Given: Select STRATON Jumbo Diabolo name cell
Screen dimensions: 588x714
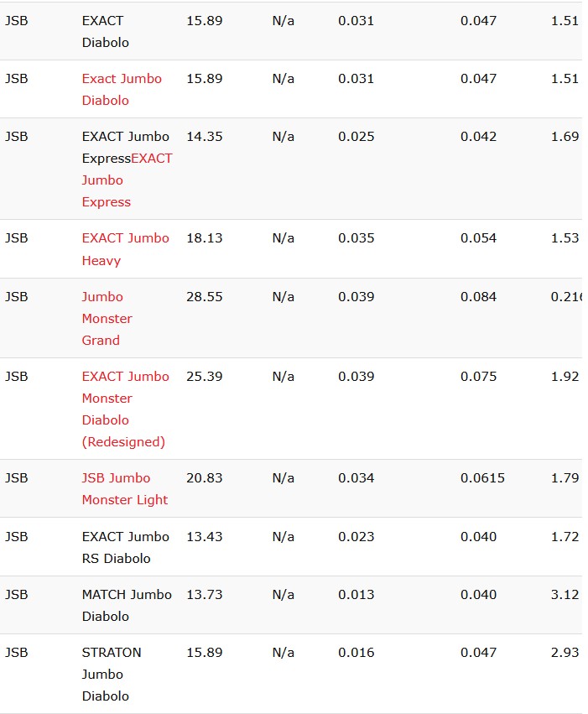Looking at the screenshot, I should pyautogui.click(x=112, y=674).
